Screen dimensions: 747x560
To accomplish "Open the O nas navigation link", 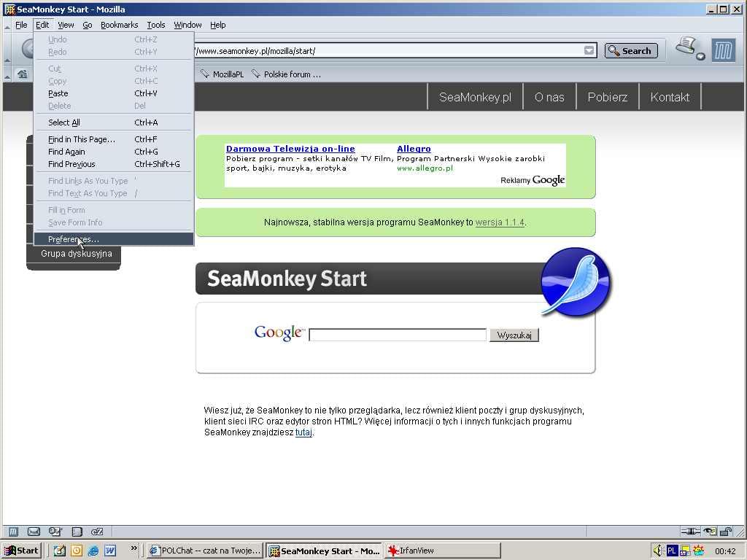I will click(549, 97).
